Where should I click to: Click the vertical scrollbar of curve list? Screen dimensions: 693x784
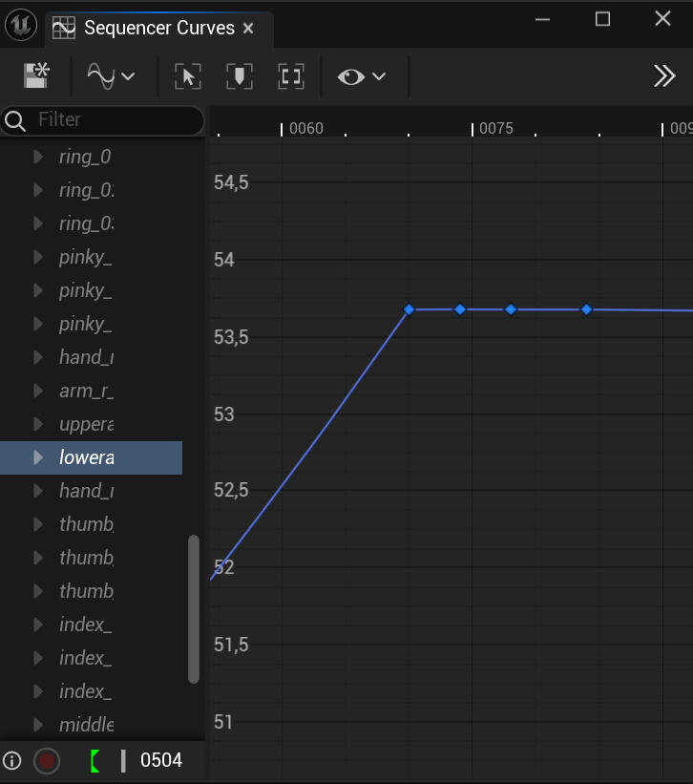click(x=194, y=609)
